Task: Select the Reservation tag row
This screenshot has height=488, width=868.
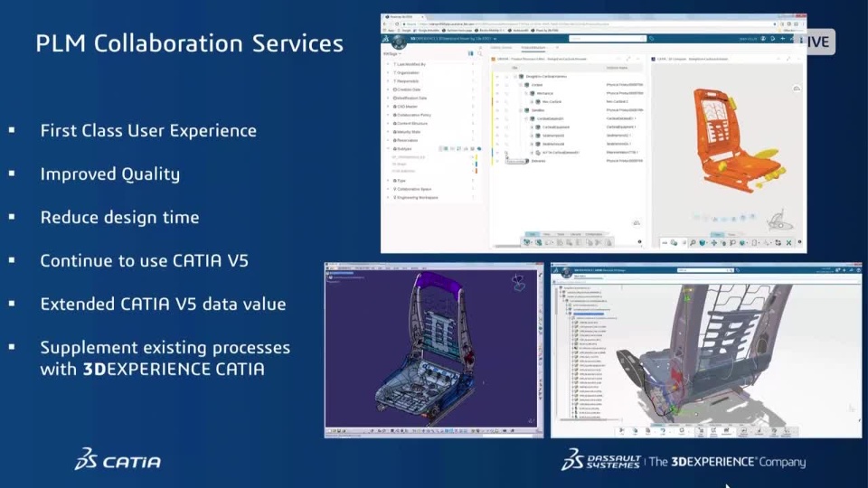Action: click(430, 141)
